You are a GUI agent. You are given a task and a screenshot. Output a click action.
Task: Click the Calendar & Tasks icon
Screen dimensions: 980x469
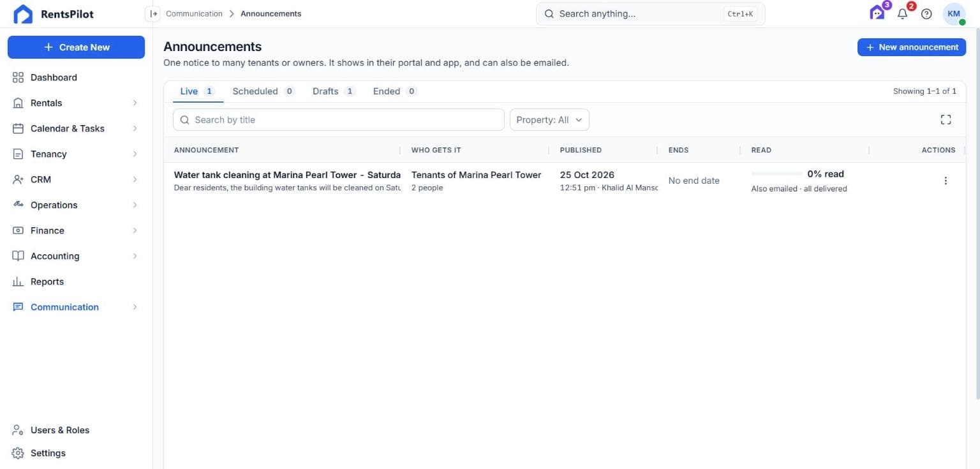click(x=18, y=128)
